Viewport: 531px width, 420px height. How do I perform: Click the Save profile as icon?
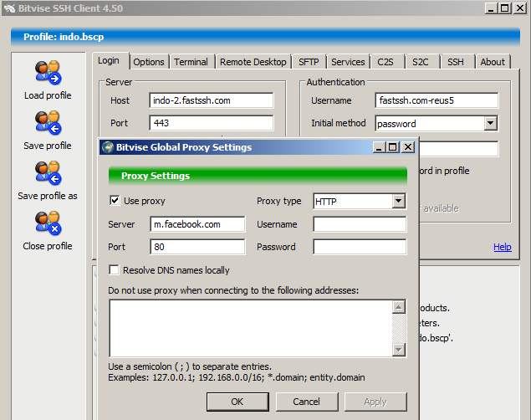[48, 172]
